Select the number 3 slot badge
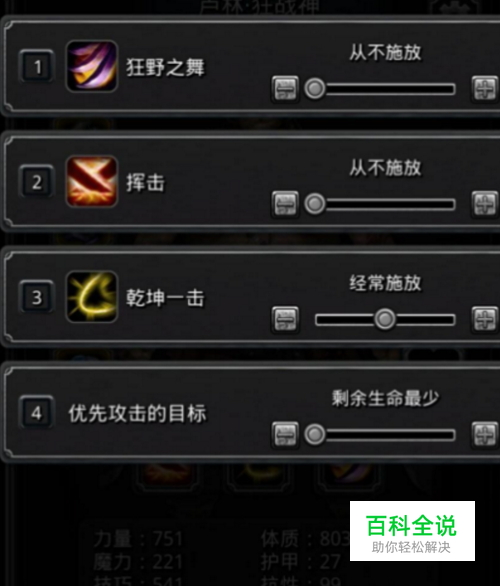 point(37,297)
